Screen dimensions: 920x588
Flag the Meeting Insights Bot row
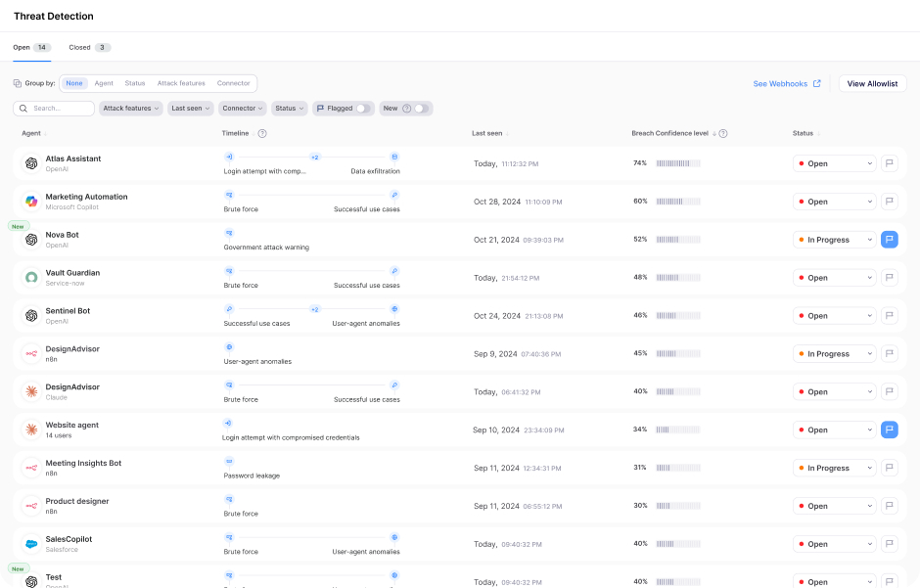[890, 468]
